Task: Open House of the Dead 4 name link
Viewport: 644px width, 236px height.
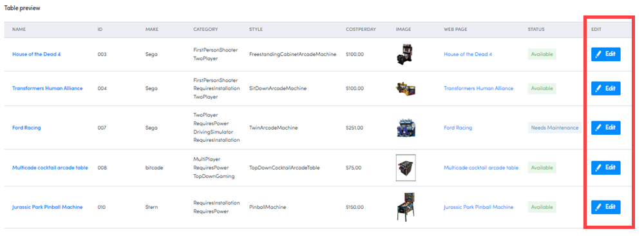Action: coord(37,54)
